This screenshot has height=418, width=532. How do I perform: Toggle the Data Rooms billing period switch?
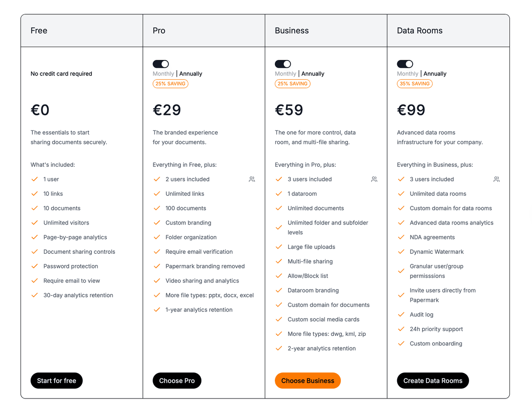coord(405,63)
